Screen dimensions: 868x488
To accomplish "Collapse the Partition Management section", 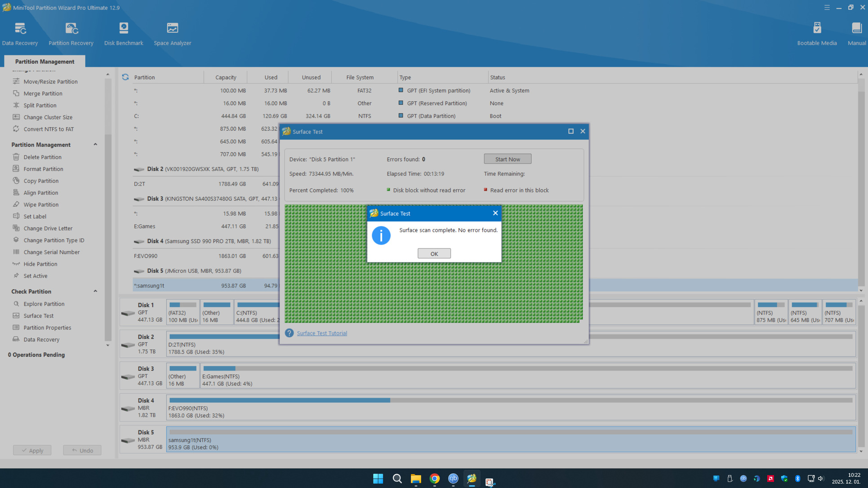I will [x=95, y=145].
